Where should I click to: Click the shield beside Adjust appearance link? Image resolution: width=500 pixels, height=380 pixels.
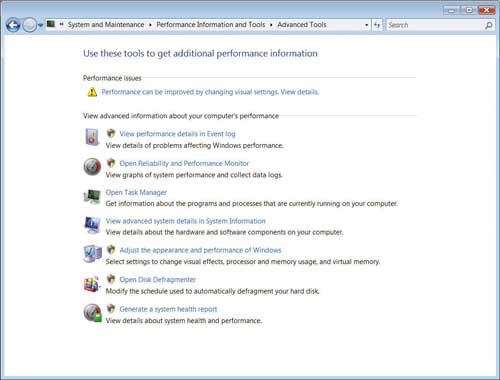coord(111,250)
